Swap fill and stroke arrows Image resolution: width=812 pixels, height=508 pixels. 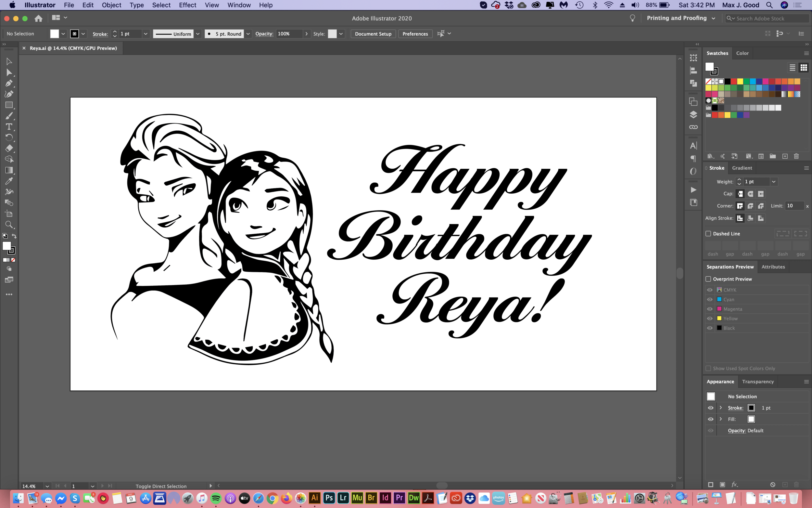14,236
